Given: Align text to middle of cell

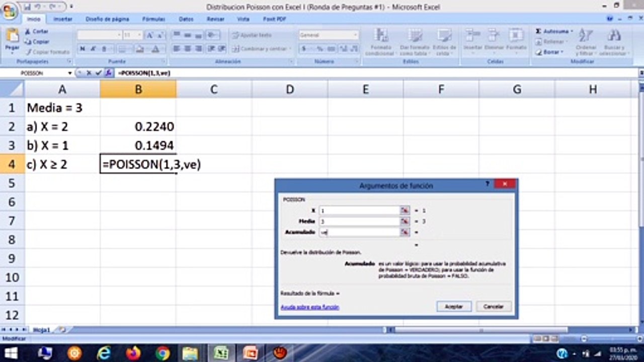Looking at the screenshot, I should click(187, 35).
